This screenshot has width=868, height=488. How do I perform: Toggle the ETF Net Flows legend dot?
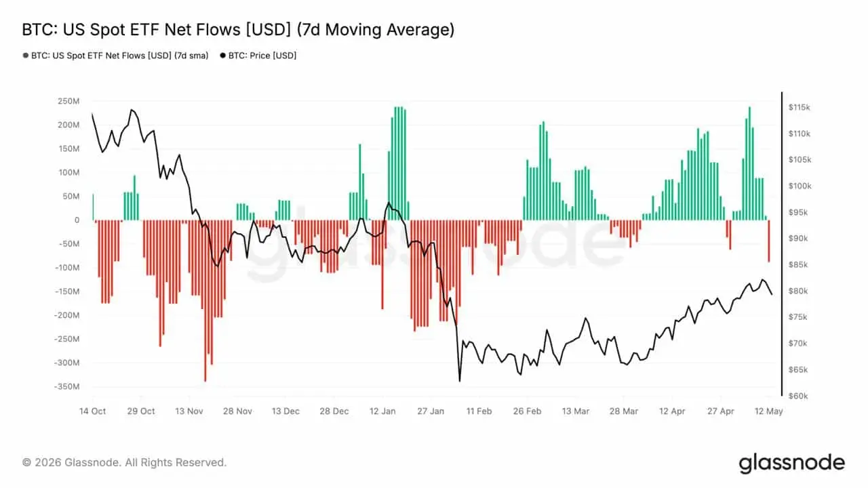[x=26, y=56]
